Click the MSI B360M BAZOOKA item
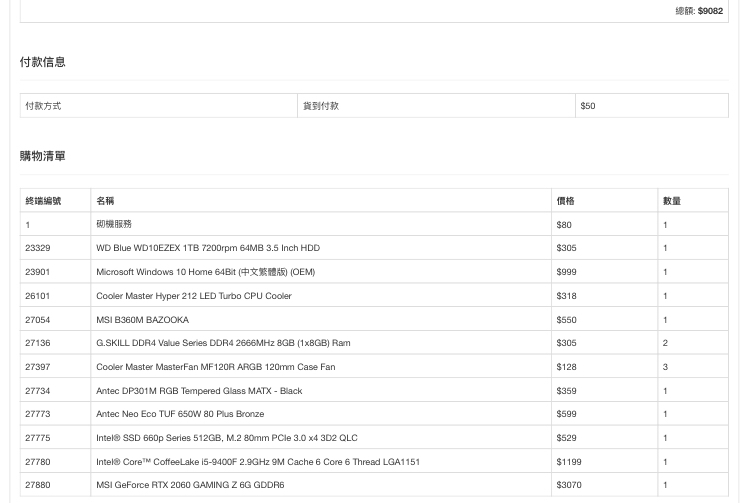 (x=143, y=319)
